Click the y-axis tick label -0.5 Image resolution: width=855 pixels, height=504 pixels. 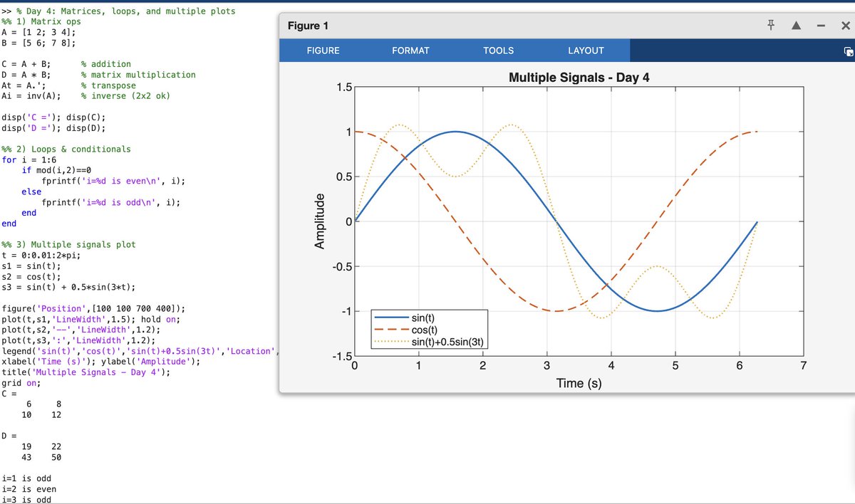pyautogui.click(x=341, y=266)
